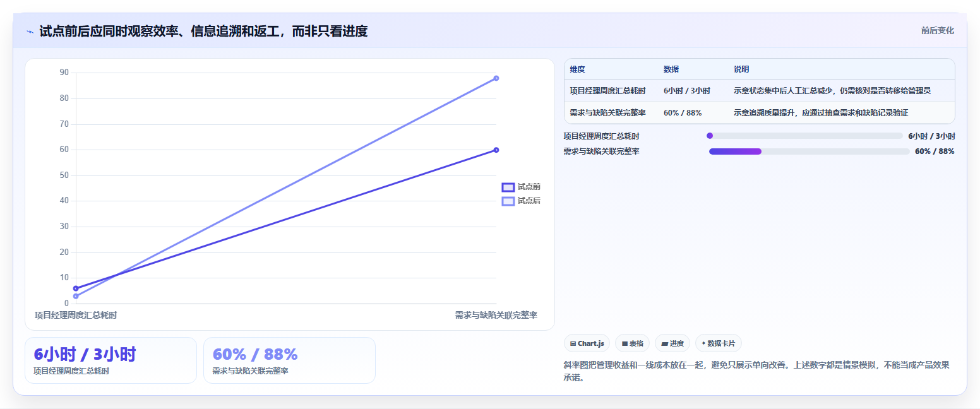Screen dimensions: 980x409
Task: Click the 6小时 / 3小时 progress value
Action: (931, 136)
